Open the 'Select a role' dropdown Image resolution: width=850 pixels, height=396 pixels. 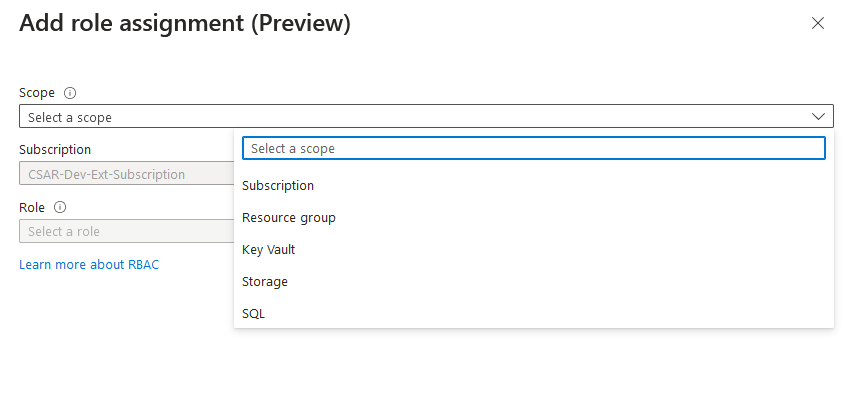pyautogui.click(x=126, y=231)
